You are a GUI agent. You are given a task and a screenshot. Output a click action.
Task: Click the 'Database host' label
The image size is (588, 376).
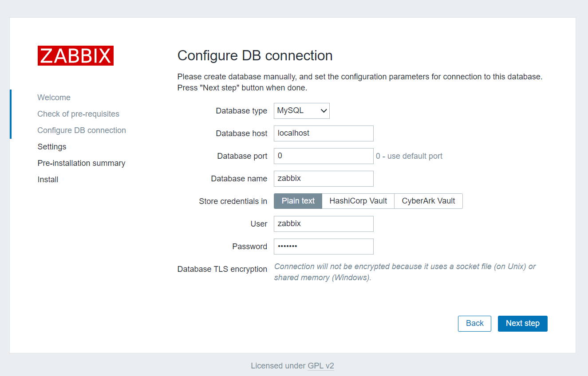coord(241,133)
